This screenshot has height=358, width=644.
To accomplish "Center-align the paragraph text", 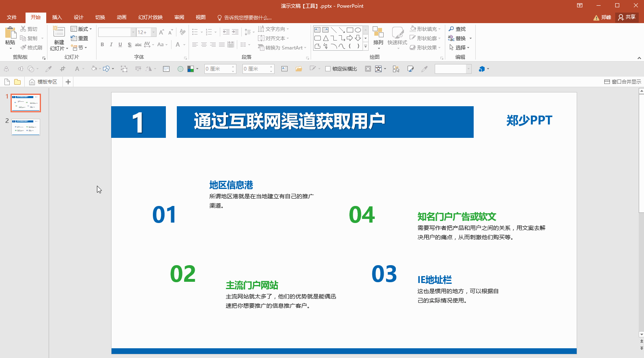I will tap(204, 45).
